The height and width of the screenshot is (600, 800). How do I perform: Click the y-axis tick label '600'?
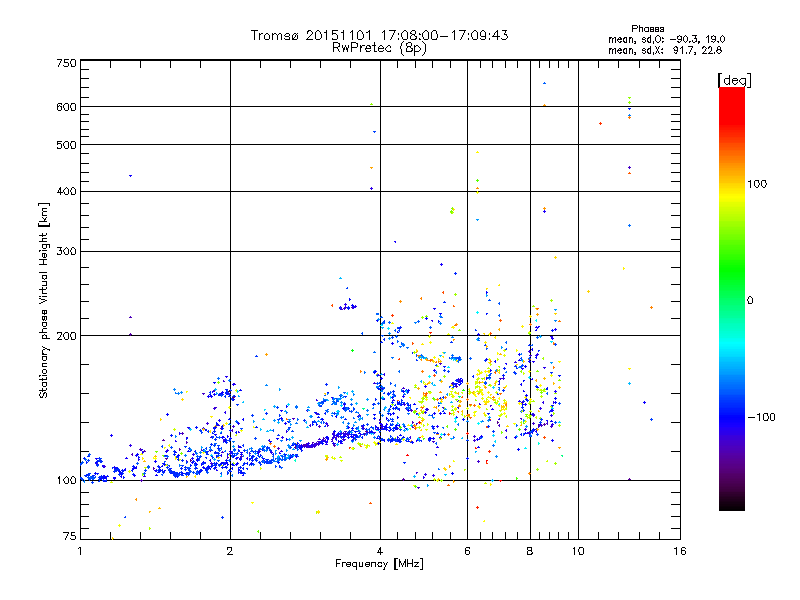(66, 107)
